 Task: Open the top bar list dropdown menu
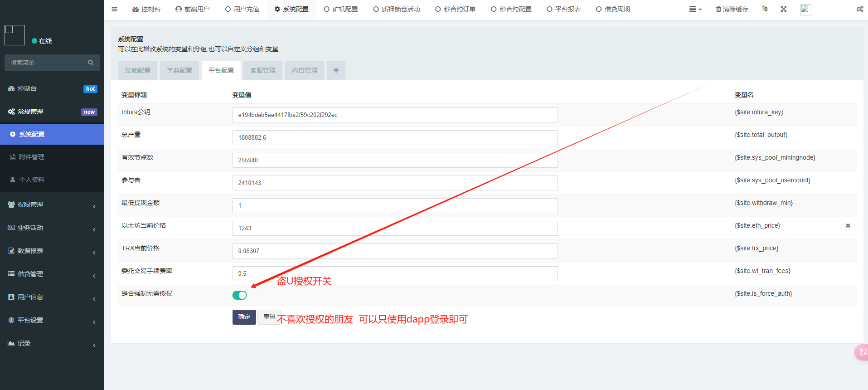695,9
